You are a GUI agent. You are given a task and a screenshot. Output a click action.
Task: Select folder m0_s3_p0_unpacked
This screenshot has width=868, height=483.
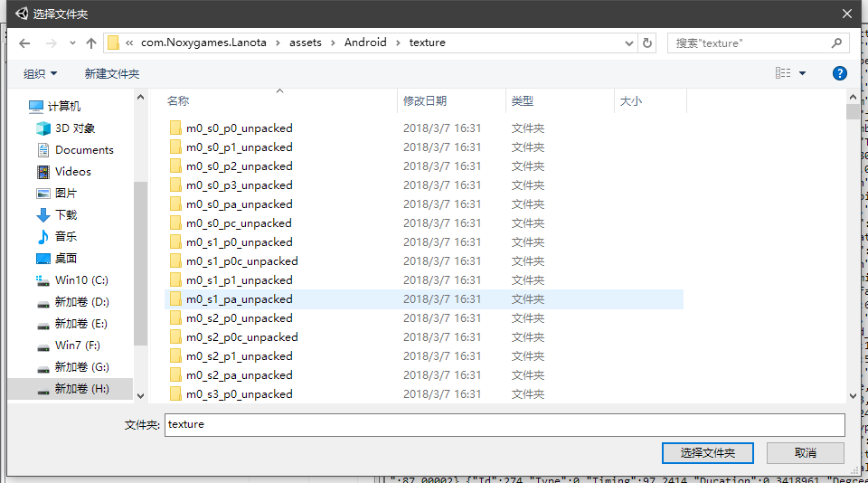pos(424,394)
